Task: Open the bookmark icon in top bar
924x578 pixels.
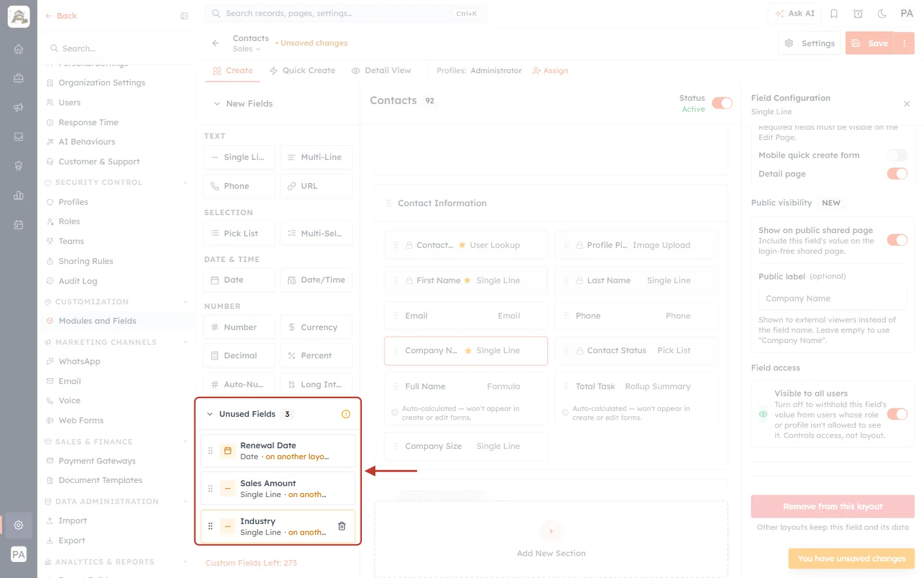Action: tap(834, 13)
